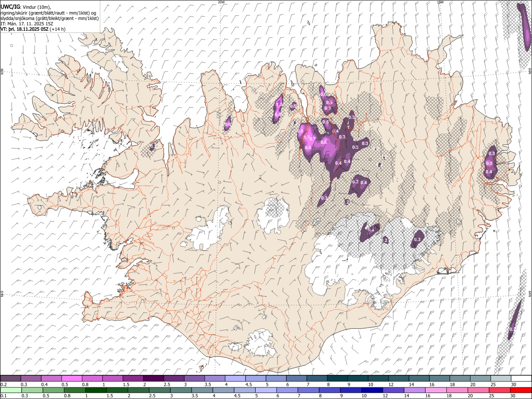The height and width of the screenshot is (399, 532).
Task: Pick snow scale swatch between 2.5 and 3
Action: click(174, 378)
